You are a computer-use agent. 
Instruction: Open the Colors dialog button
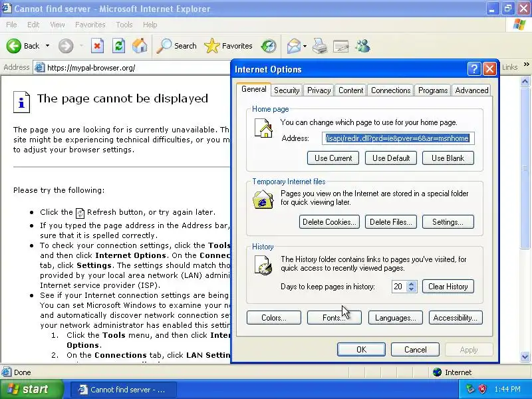tap(274, 318)
